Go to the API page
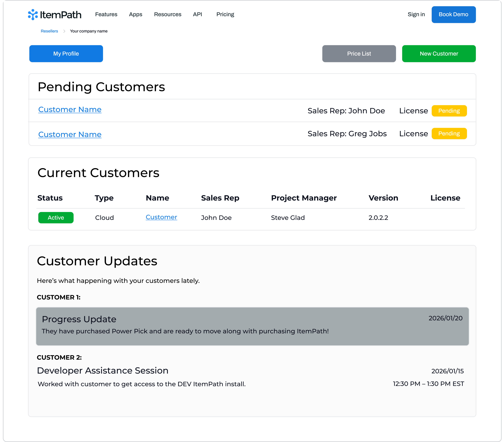 coord(197,14)
